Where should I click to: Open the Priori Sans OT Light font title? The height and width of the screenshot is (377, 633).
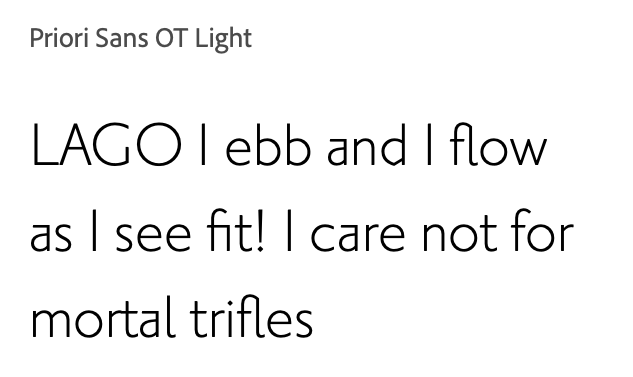tap(141, 39)
